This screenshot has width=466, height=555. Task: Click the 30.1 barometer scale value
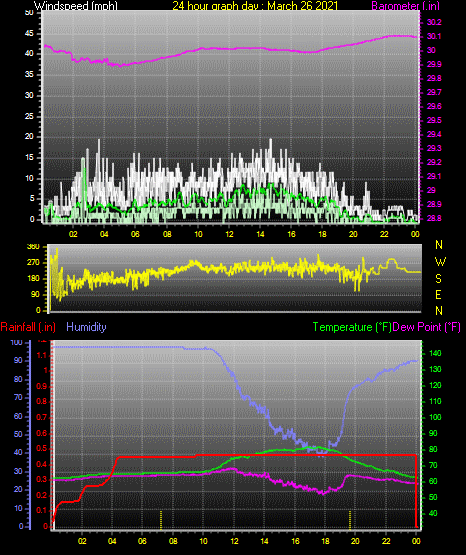[x=434, y=36]
